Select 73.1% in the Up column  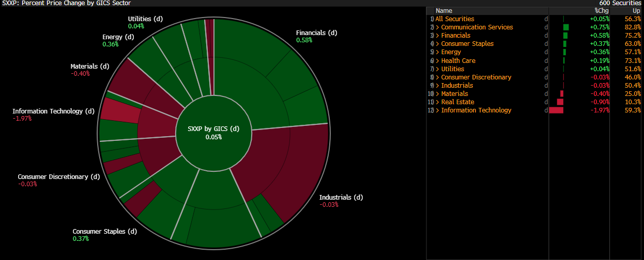coord(632,61)
